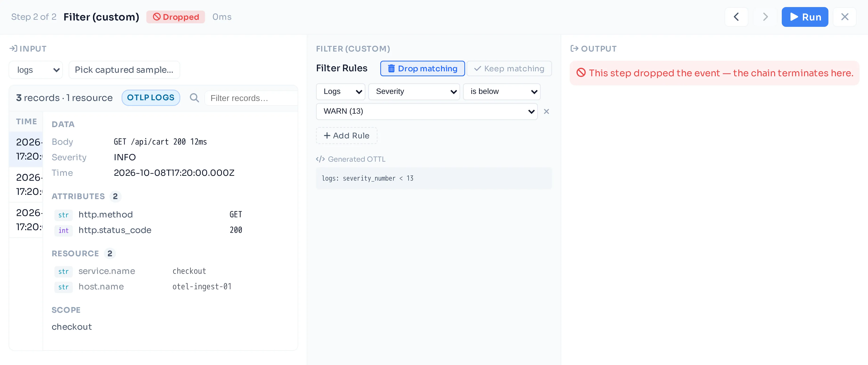Click the str type tag for service.name
868x365 pixels.
click(63, 272)
